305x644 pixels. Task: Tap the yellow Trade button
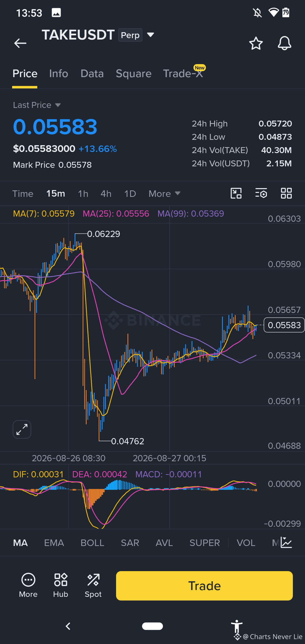(x=204, y=586)
